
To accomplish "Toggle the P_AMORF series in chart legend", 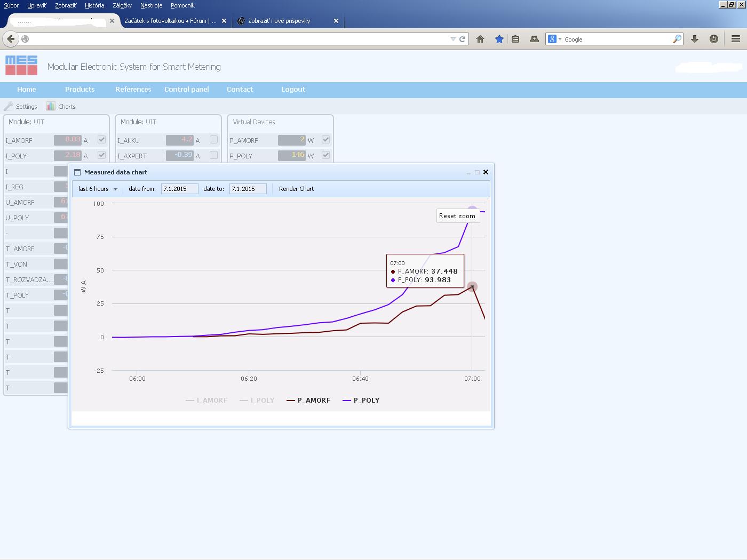I will tap(308, 400).
